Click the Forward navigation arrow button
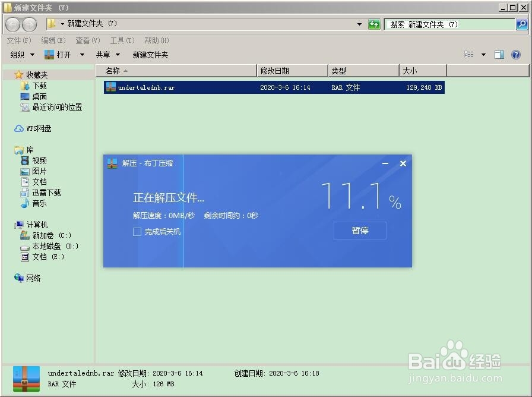Screen dimensions: 532x397 point(29,24)
